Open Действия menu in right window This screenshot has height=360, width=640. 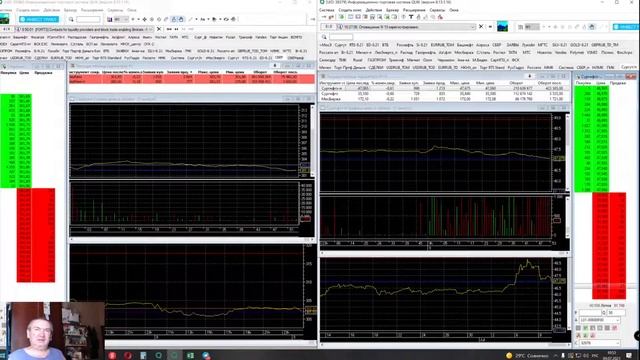coord(373,10)
